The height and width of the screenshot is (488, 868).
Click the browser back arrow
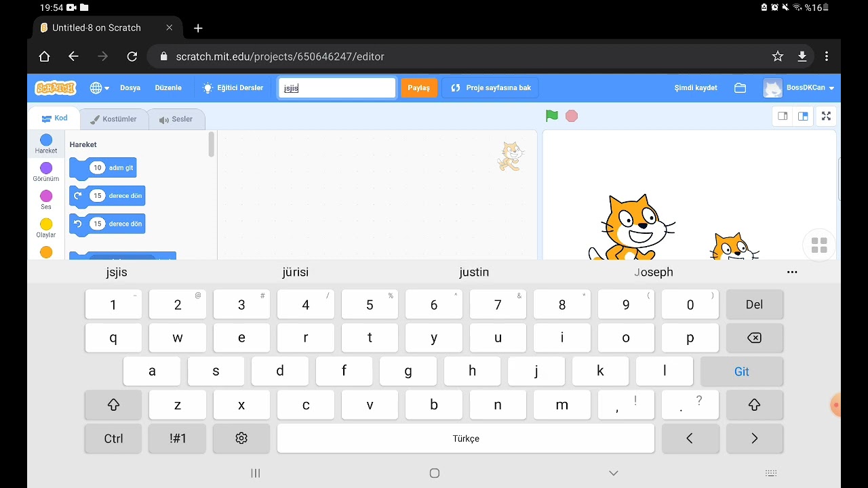point(73,56)
